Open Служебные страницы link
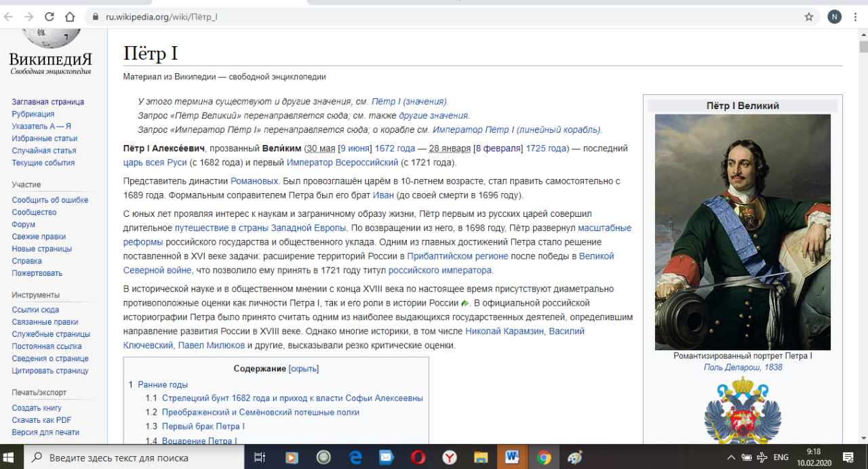Image resolution: width=868 pixels, height=469 pixels. pyautogui.click(x=51, y=334)
